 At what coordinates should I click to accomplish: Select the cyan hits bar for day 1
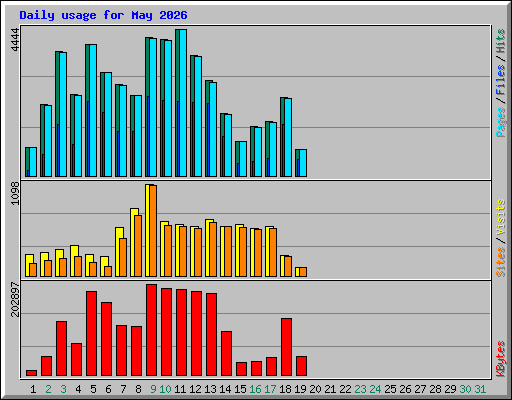point(33,162)
